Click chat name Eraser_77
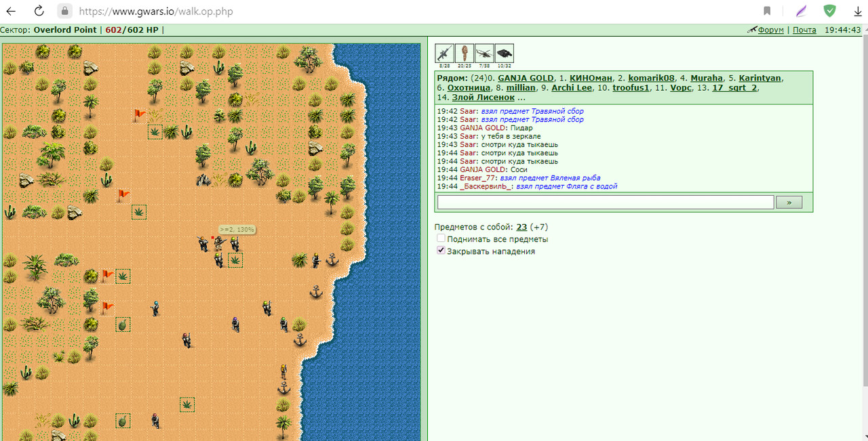The image size is (868, 441). (477, 177)
